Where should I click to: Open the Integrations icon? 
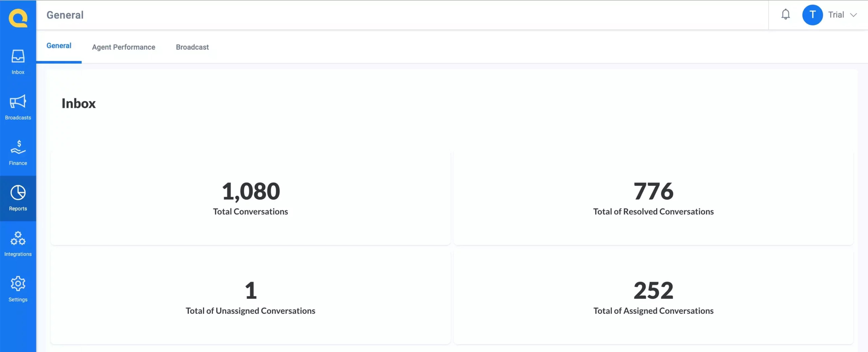(x=18, y=238)
